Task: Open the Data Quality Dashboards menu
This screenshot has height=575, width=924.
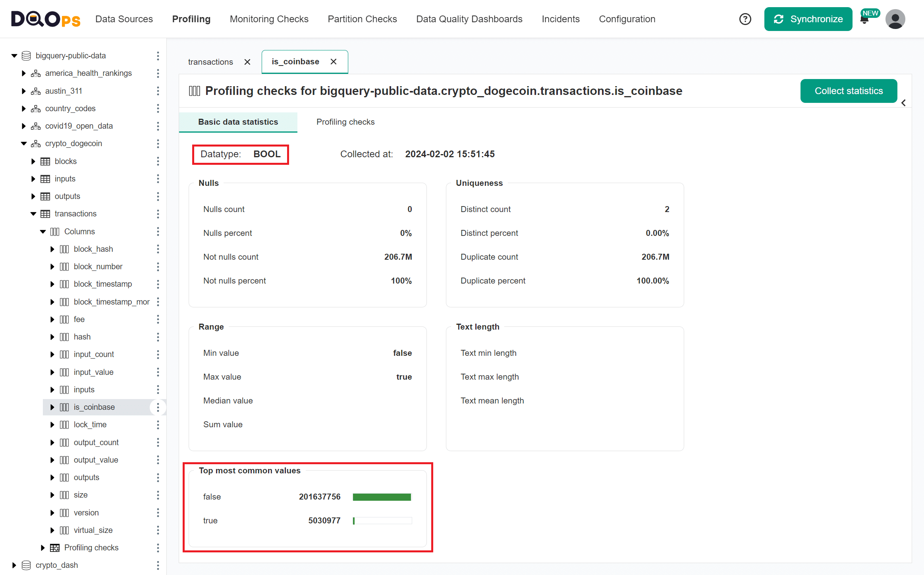Action: (469, 19)
